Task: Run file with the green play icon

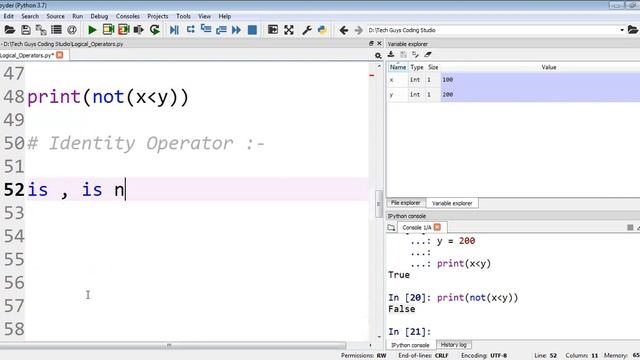Action: click(92, 30)
